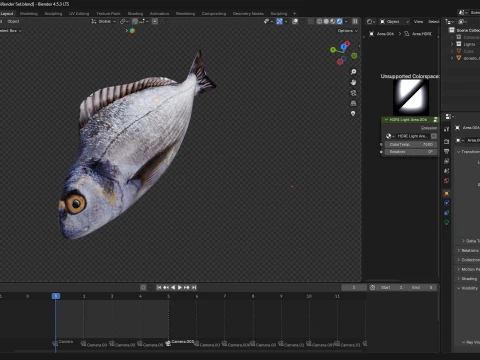Expand the dorado object in outliner
Viewport: 480px width, 360px height.
[452, 58]
